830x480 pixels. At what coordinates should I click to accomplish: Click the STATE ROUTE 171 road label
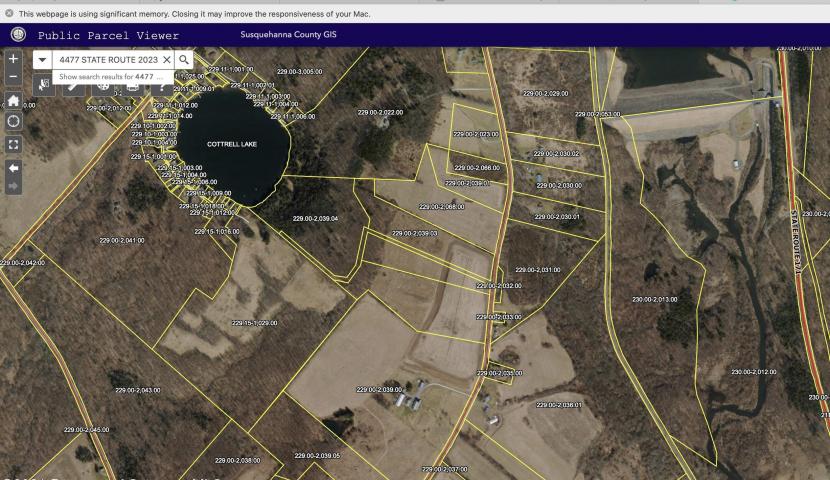(796, 242)
